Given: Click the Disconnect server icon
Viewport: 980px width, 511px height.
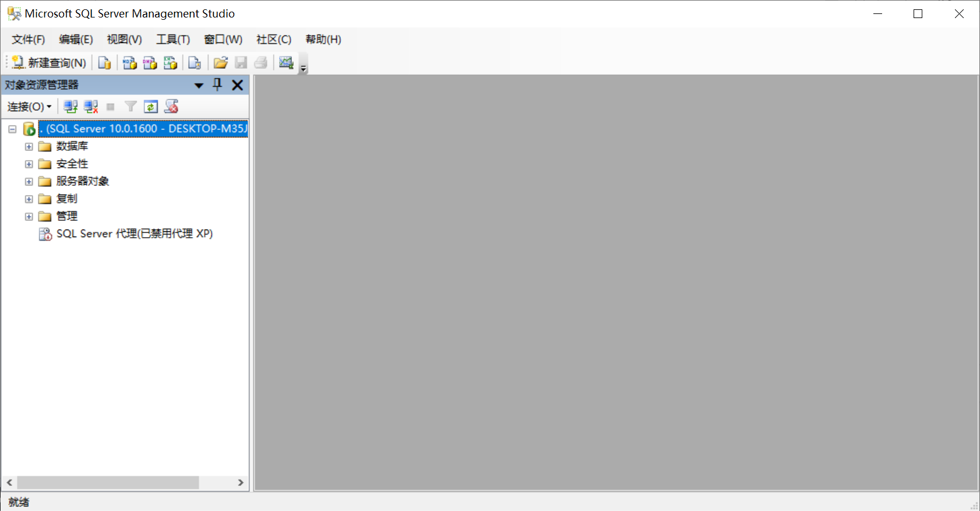Looking at the screenshot, I should (91, 107).
